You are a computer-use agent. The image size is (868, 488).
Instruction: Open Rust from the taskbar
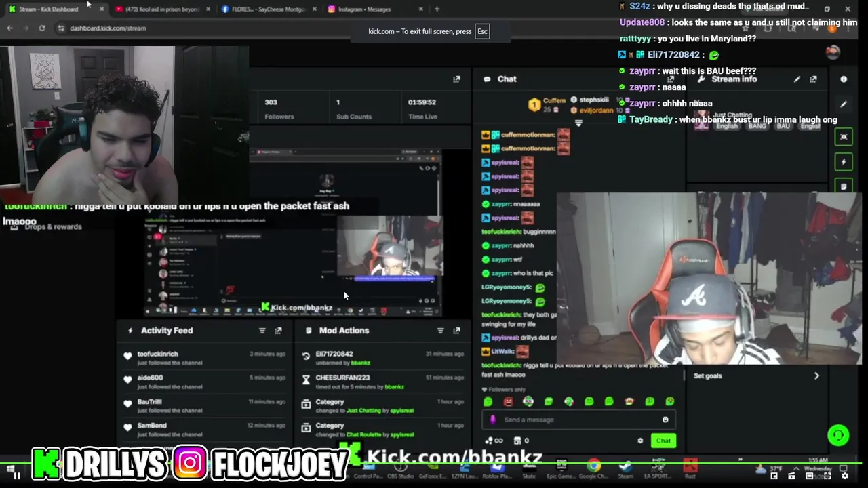690,466
